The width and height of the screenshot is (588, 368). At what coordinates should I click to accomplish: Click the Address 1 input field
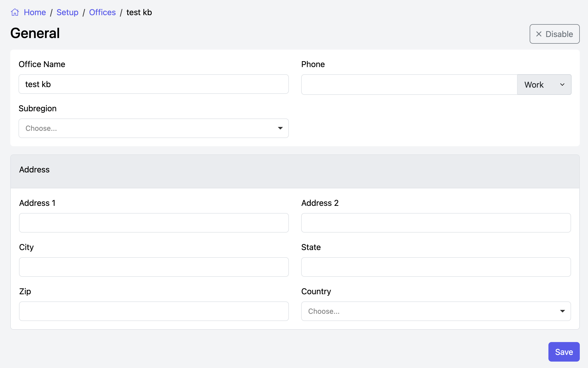(x=154, y=223)
